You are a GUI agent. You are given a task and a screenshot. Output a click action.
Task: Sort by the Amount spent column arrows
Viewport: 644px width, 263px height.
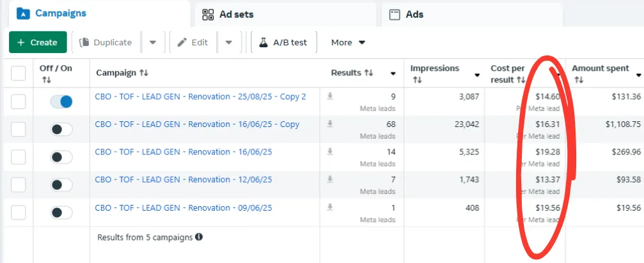click(x=579, y=80)
